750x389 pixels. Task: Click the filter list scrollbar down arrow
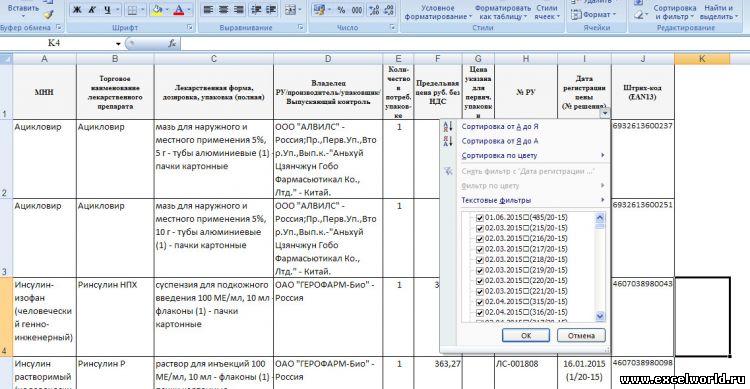click(600, 316)
